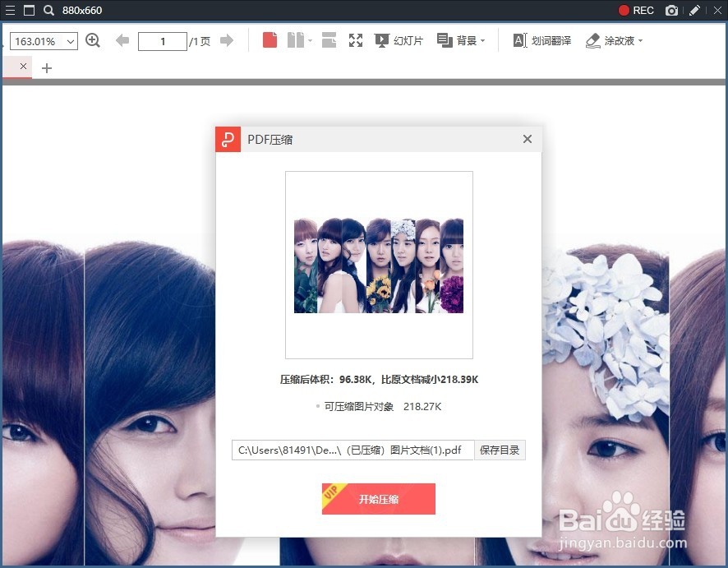This screenshot has width=728, height=568.
Task: Take a screenshot with the camera icon
Action: 671,10
